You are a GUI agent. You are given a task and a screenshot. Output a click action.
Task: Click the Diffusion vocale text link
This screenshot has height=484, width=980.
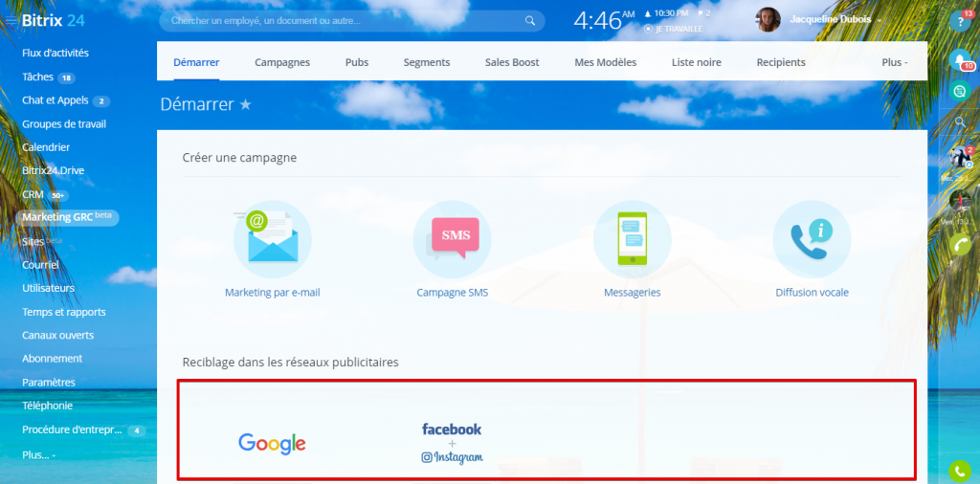pos(812,293)
